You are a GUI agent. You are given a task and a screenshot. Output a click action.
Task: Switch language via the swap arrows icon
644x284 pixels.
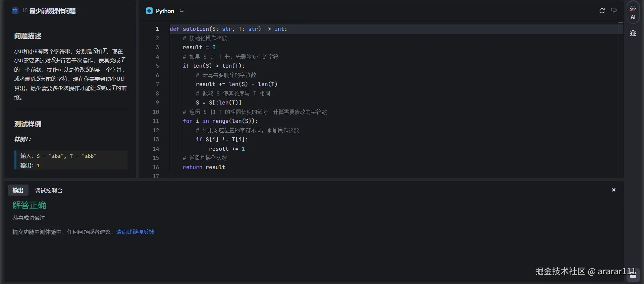181,11
